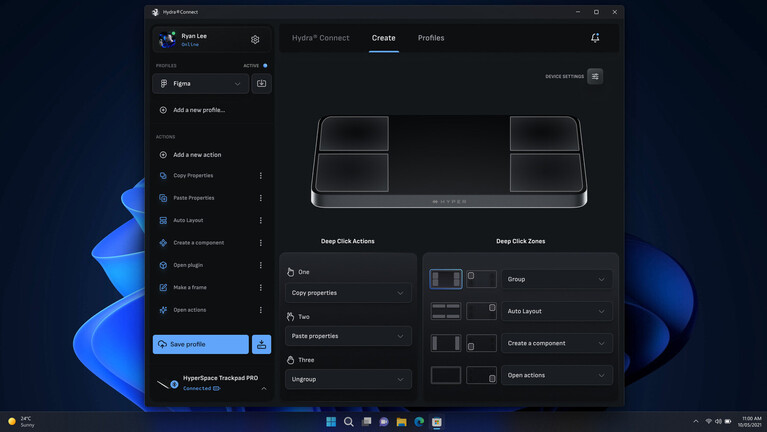The width and height of the screenshot is (767, 432).
Task: Select the Open plugin action label
Action: coord(188,265)
